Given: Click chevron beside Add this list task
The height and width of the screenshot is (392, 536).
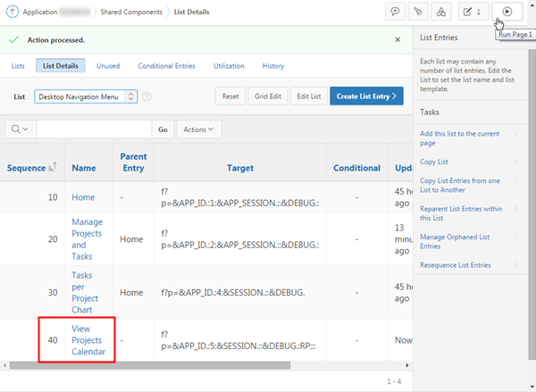Looking at the screenshot, I should click(x=515, y=133).
